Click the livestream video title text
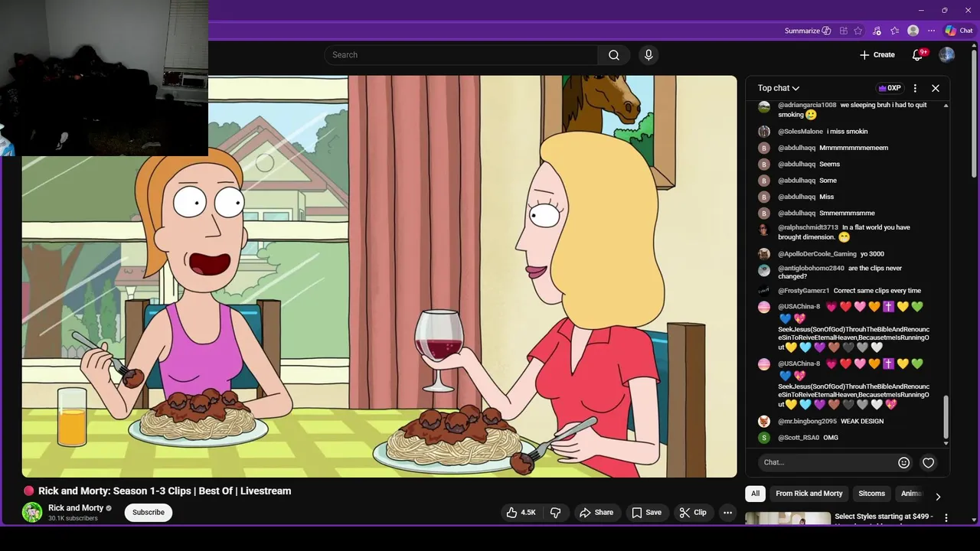980x551 pixels. coord(165,491)
